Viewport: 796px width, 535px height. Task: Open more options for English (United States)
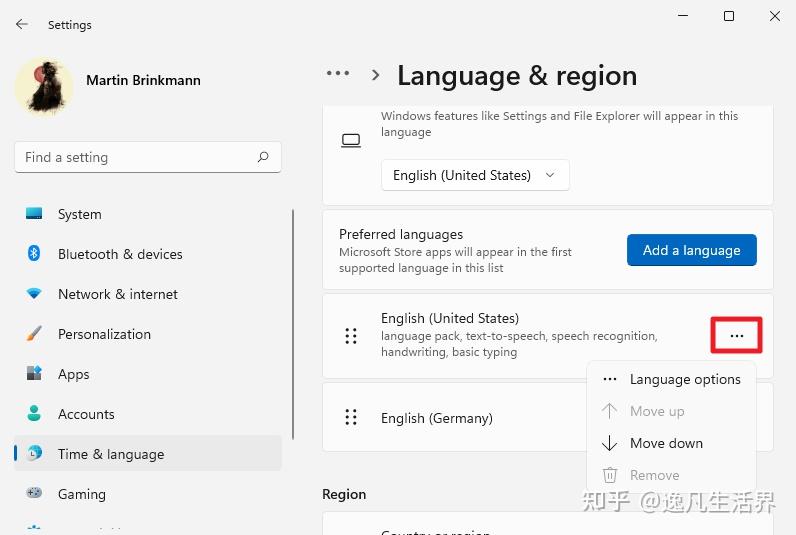tap(737, 335)
